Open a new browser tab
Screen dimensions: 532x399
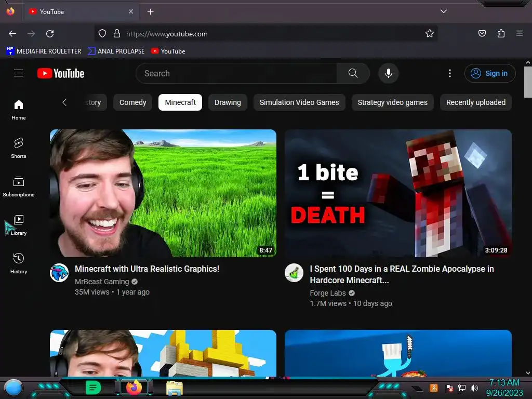(x=150, y=12)
